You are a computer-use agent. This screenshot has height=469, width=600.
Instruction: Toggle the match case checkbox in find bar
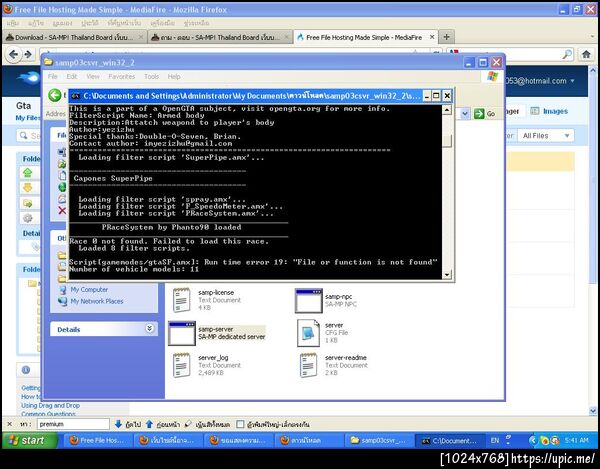[240, 424]
